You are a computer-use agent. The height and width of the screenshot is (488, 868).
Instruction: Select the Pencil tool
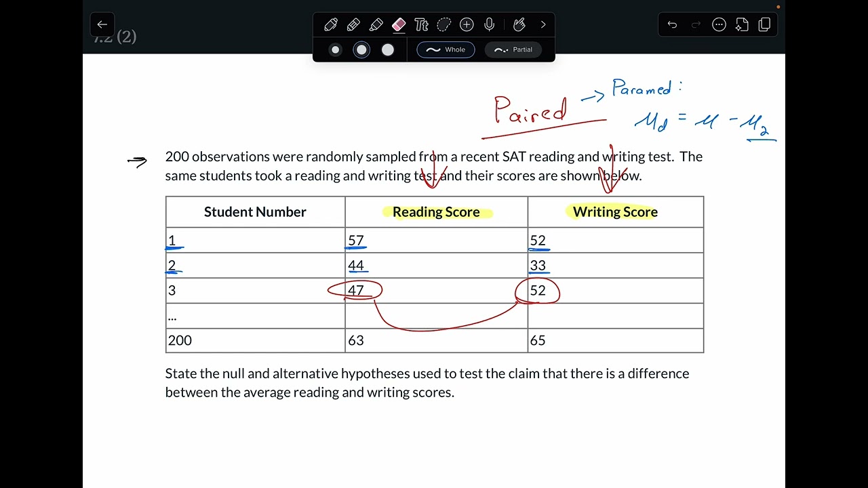click(353, 25)
